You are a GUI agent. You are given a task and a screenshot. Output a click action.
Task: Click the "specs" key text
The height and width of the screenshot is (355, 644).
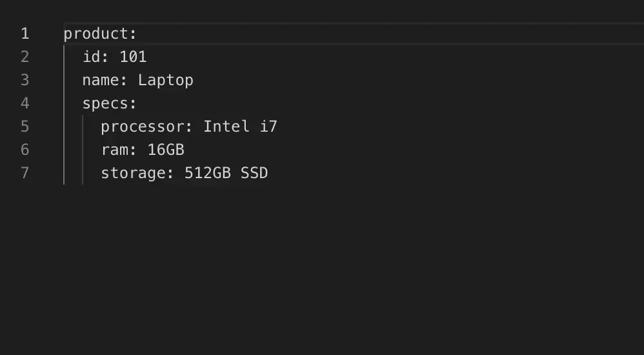(x=105, y=103)
